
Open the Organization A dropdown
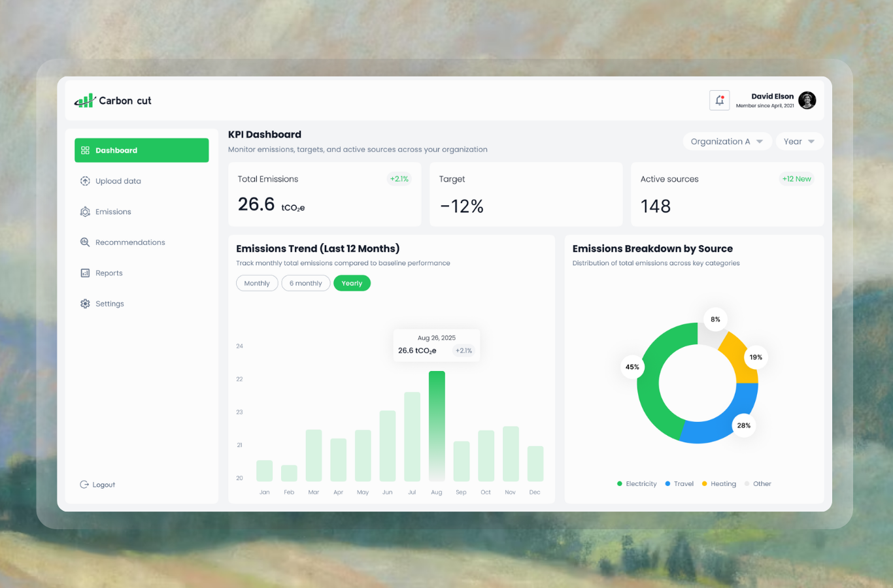pyautogui.click(x=727, y=142)
